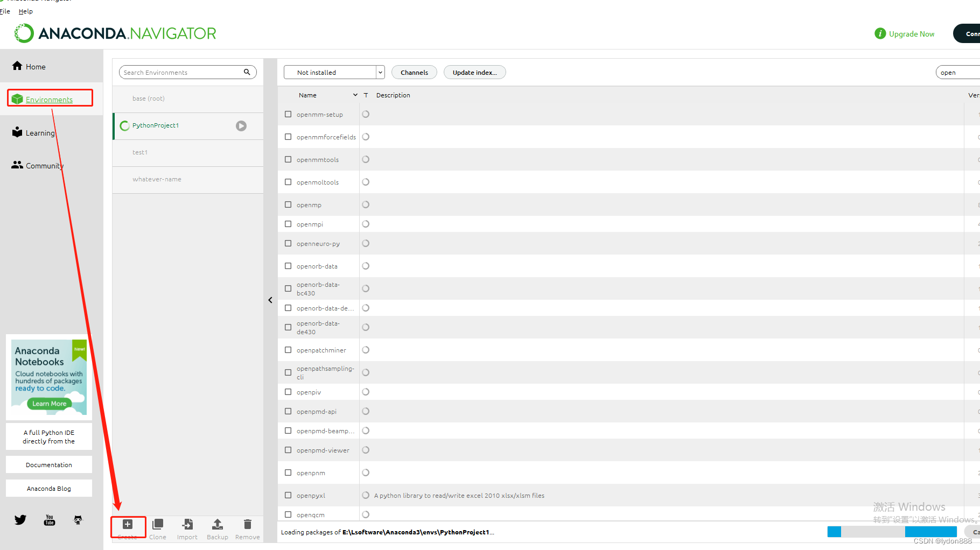This screenshot has width=980, height=550.
Task: Open the GitHub icon link
Action: pos(78,520)
